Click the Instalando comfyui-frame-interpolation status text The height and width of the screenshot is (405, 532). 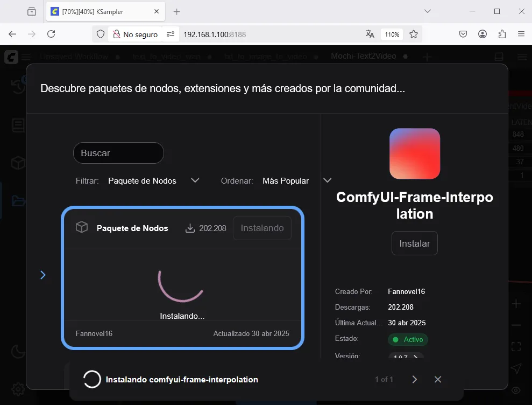182,380
